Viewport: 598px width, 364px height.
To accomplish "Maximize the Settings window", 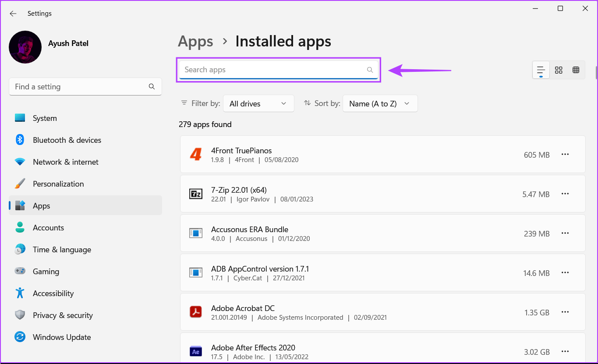I will tap(560, 8).
